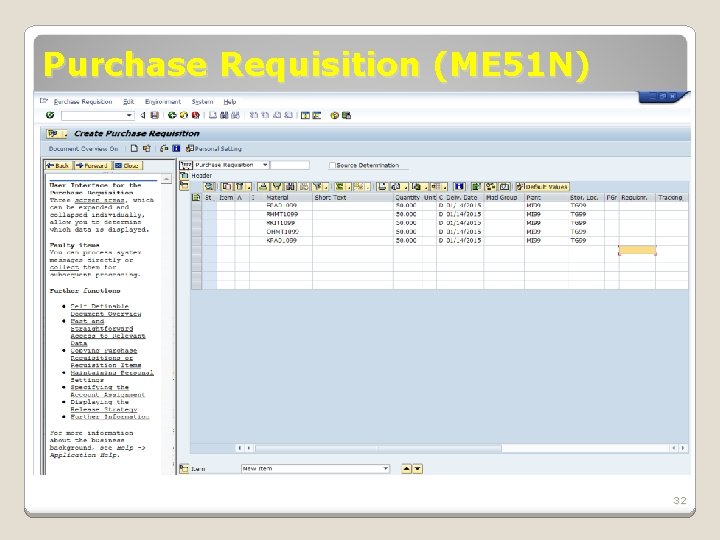The width and height of the screenshot is (720, 540).
Task: Click the Create New Session icon
Action: pyautogui.click(x=305, y=115)
